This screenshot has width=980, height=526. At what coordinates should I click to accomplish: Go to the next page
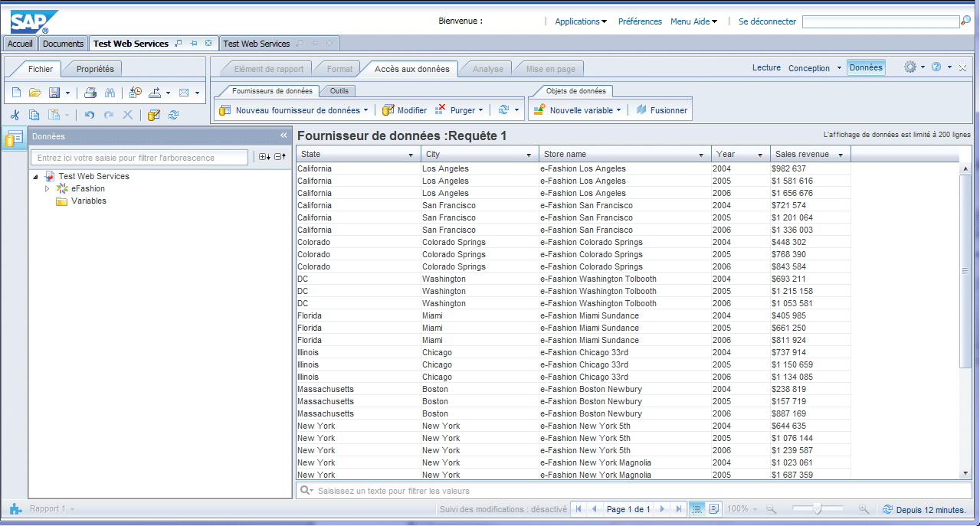662,508
